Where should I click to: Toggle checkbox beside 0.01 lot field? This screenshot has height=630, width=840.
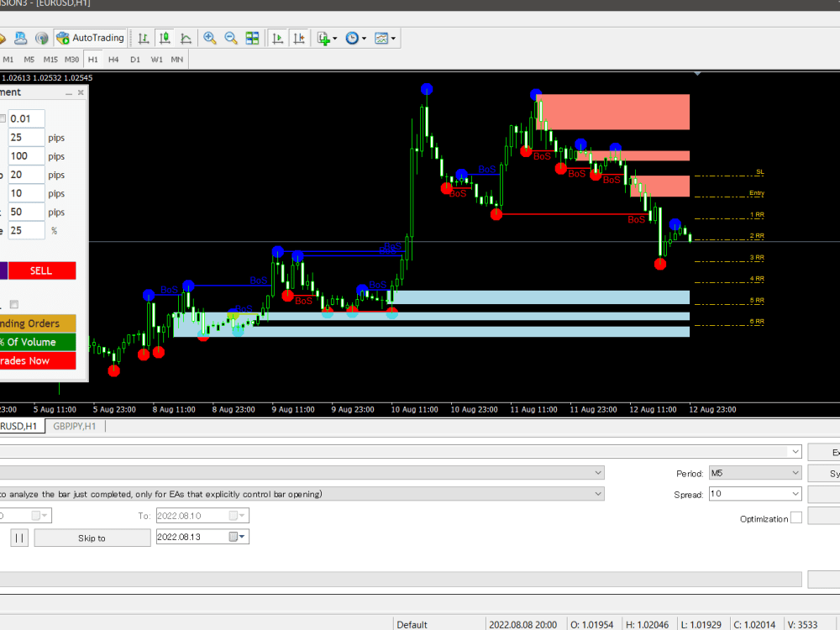(3, 118)
